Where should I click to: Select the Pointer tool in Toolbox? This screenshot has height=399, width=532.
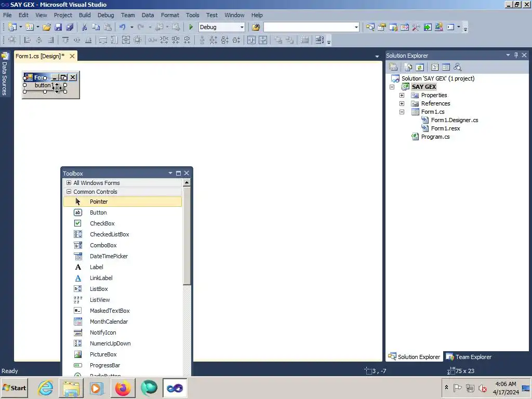click(123, 202)
